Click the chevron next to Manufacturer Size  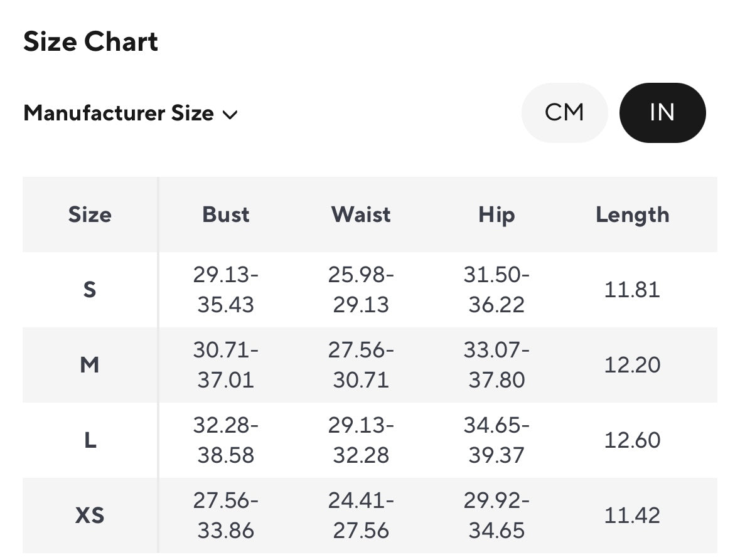point(230,115)
